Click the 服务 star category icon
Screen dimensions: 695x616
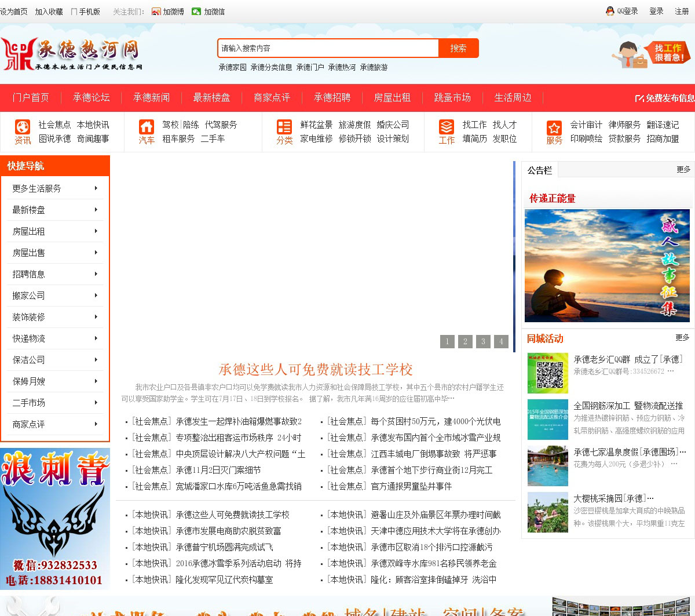tap(554, 127)
